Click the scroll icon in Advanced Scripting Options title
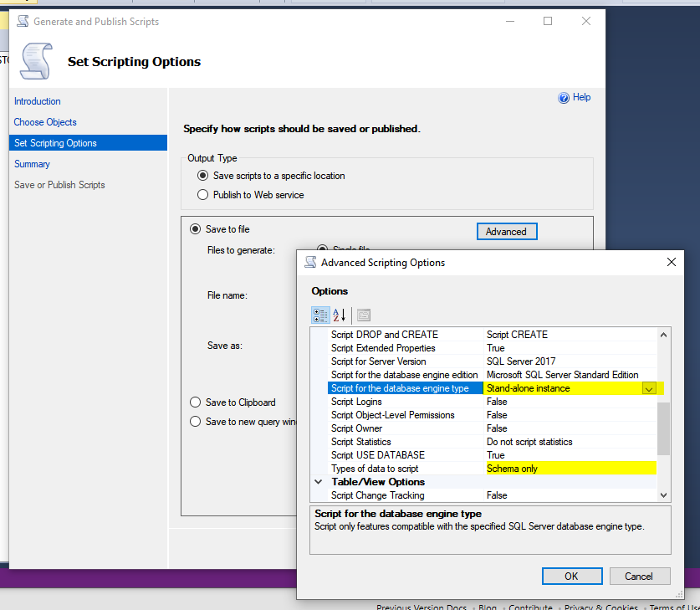700x610 pixels. tap(310, 263)
